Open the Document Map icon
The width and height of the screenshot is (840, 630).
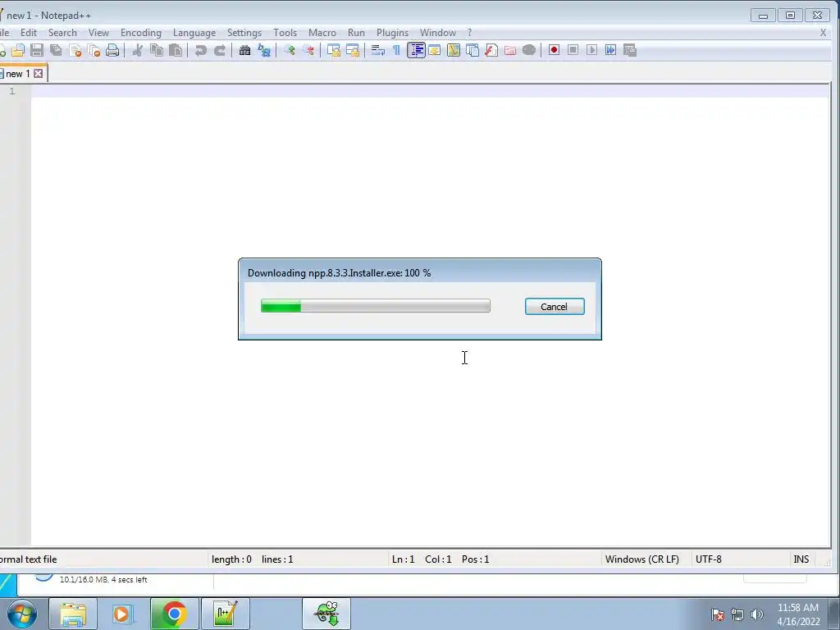point(453,50)
